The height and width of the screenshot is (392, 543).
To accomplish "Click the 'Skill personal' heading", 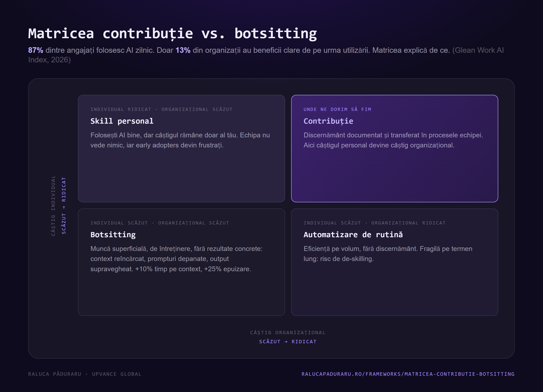I will (x=122, y=121).
